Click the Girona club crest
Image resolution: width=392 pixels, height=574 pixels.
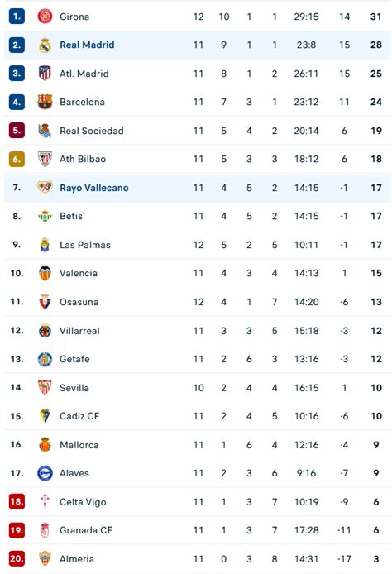[x=45, y=17]
